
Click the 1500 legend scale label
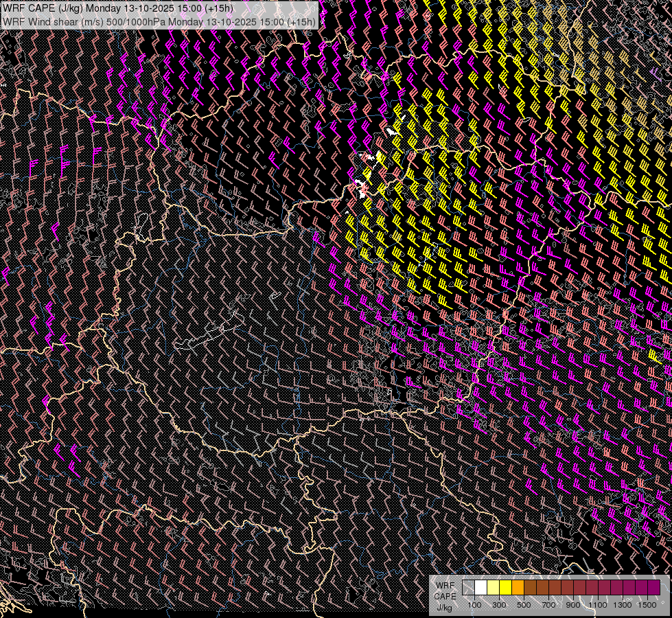(647, 605)
